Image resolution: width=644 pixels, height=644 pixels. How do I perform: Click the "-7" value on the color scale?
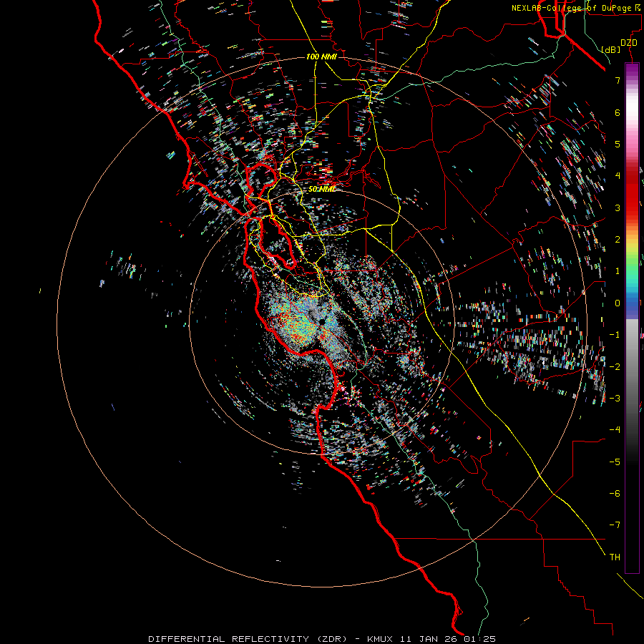(615, 525)
